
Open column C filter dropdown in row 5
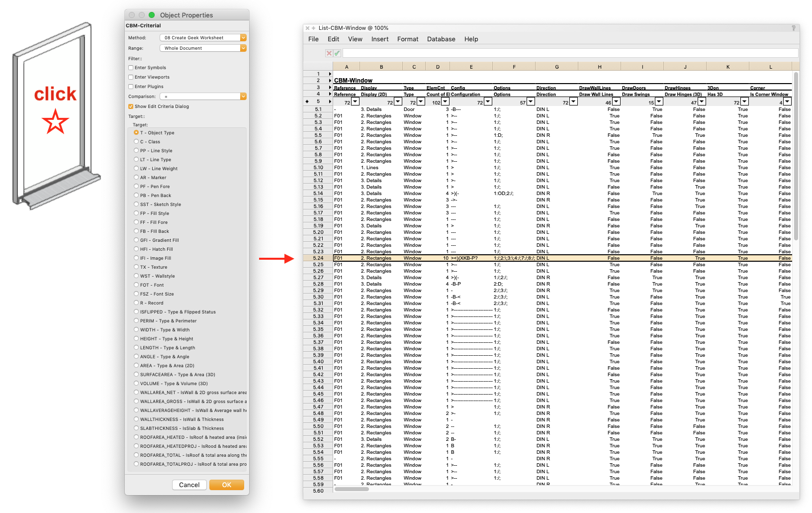click(x=421, y=102)
